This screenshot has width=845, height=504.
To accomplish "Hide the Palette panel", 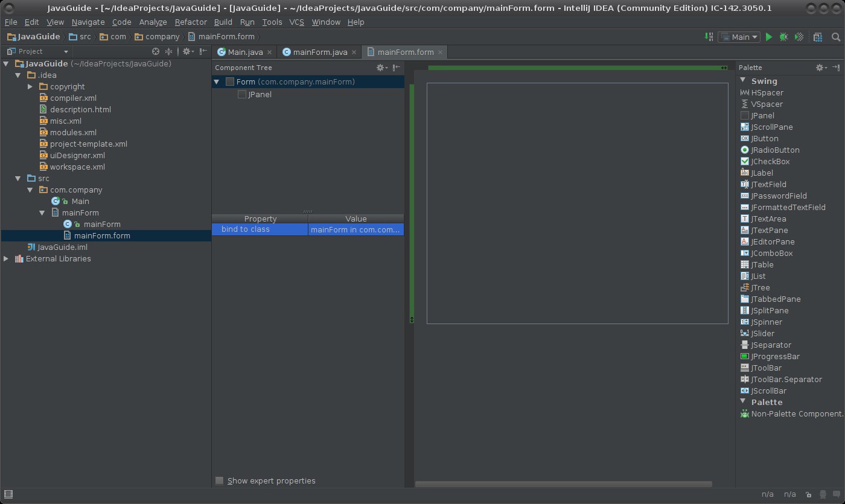I will pyautogui.click(x=836, y=68).
